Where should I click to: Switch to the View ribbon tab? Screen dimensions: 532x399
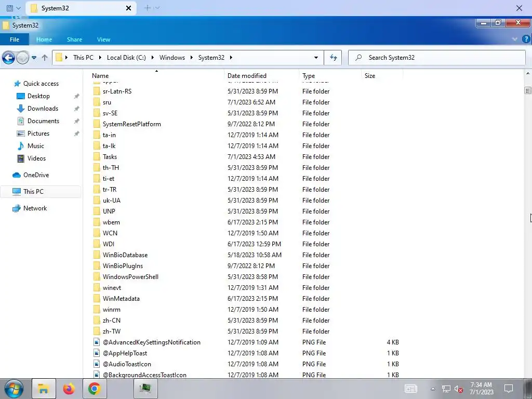[x=103, y=39]
